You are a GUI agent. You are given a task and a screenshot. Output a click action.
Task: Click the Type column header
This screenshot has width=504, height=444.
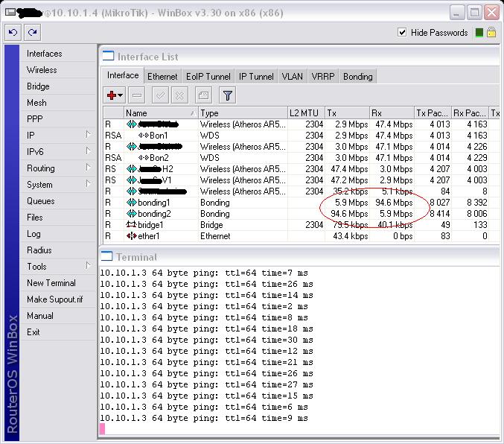pyautogui.click(x=243, y=113)
